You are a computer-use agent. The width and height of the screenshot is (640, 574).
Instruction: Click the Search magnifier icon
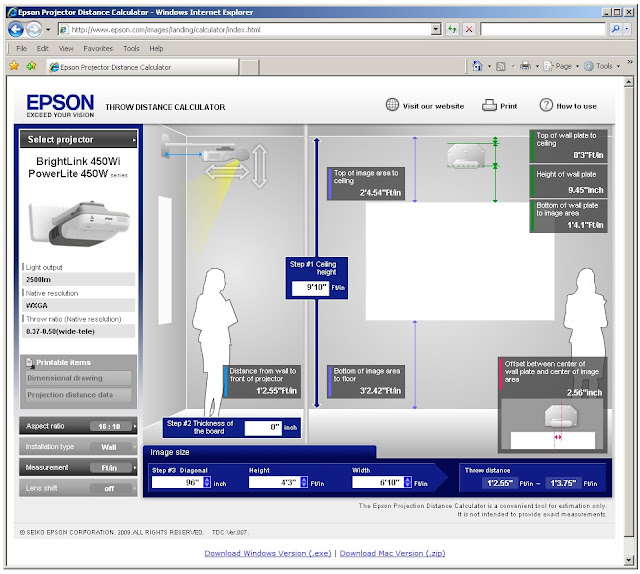[616, 29]
